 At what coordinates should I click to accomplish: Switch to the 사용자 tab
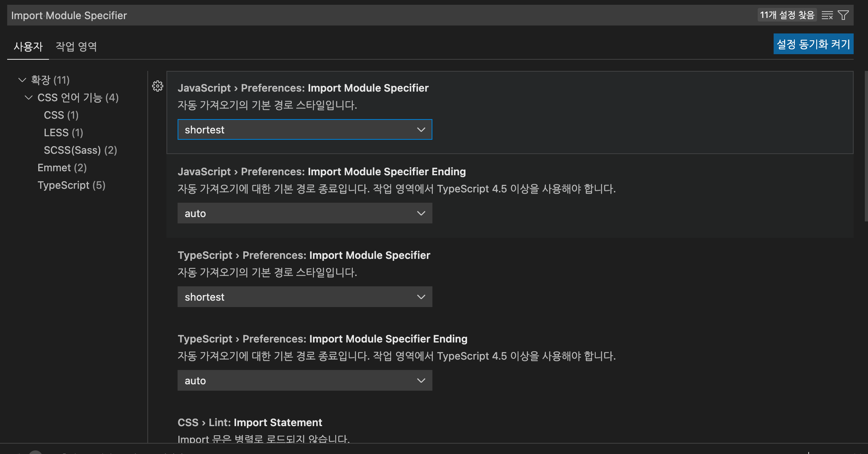click(x=28, y=47)
